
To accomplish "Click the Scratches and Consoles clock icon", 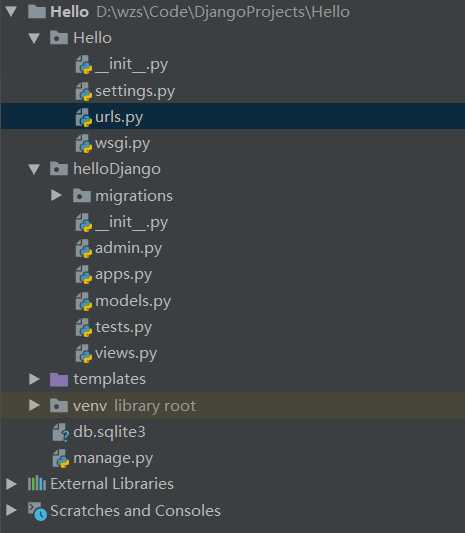I will click(37, 511).
